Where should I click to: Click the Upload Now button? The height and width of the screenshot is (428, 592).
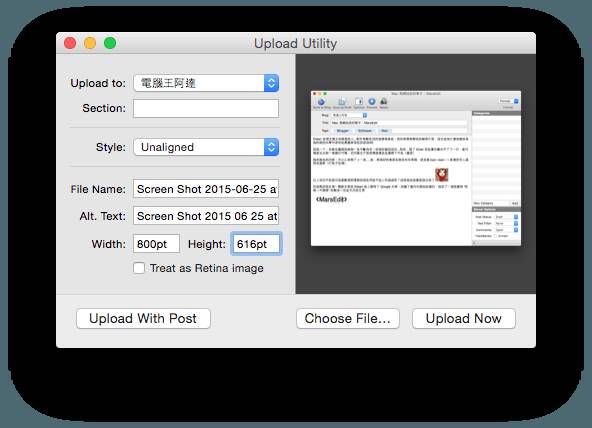(464, 319)
